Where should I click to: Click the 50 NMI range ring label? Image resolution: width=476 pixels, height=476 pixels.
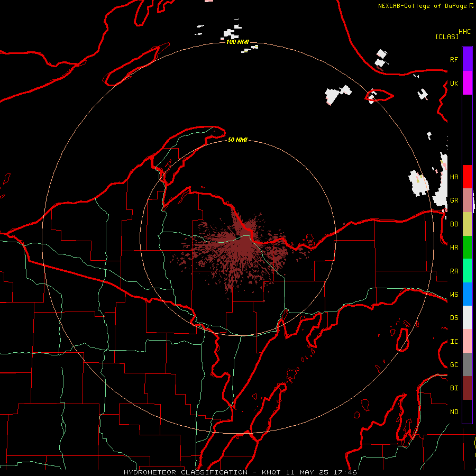pyautogui.click(x=237, y=140)
